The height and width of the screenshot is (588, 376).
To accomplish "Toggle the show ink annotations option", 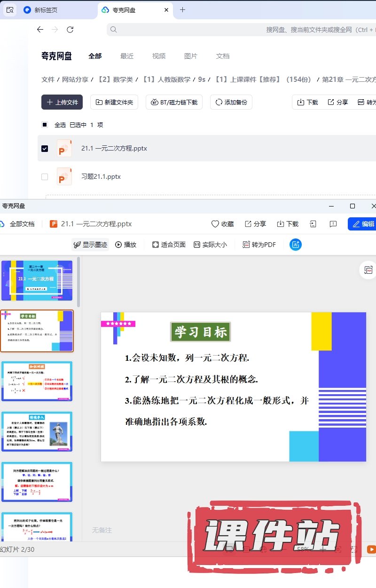I will tap(90, 245).
